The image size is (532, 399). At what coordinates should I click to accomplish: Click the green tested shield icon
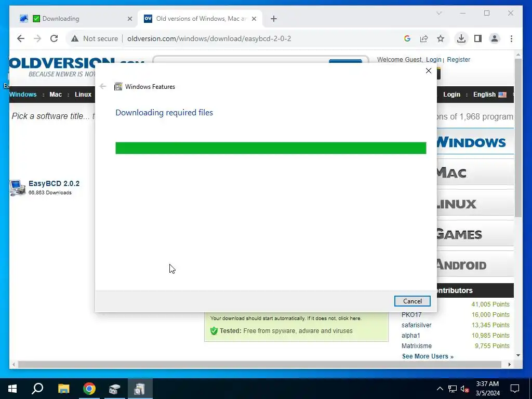(214, 331)
